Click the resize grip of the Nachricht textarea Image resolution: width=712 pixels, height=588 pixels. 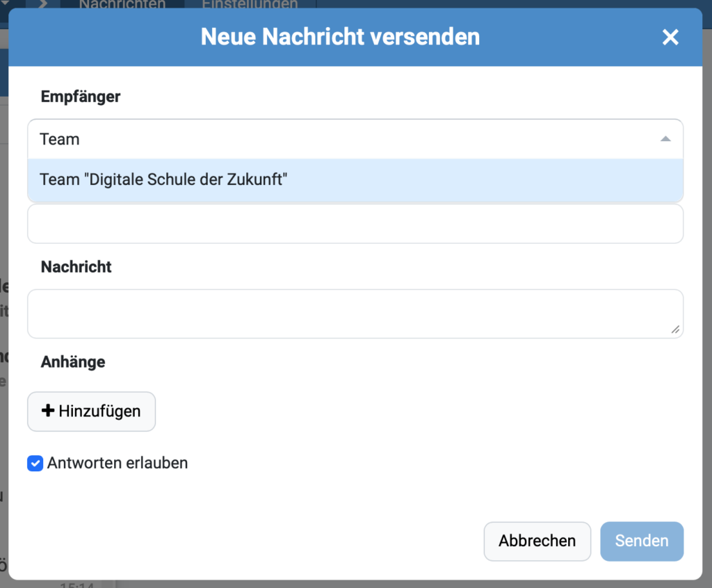pos(675,330)
